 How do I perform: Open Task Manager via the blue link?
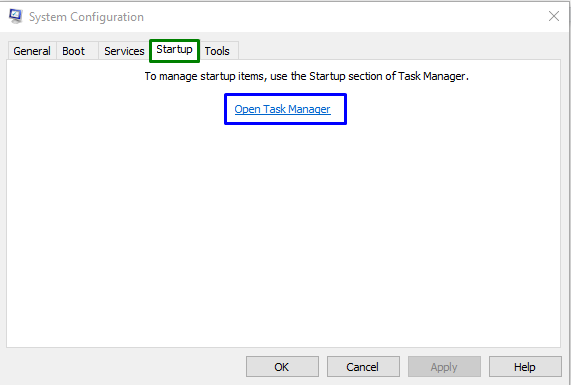[283, 109]
